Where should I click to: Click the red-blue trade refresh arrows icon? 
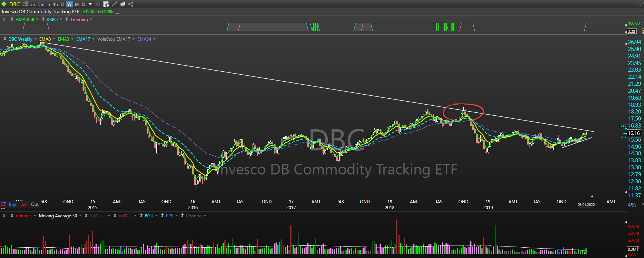pyautogui.click(x=3, y=204)
